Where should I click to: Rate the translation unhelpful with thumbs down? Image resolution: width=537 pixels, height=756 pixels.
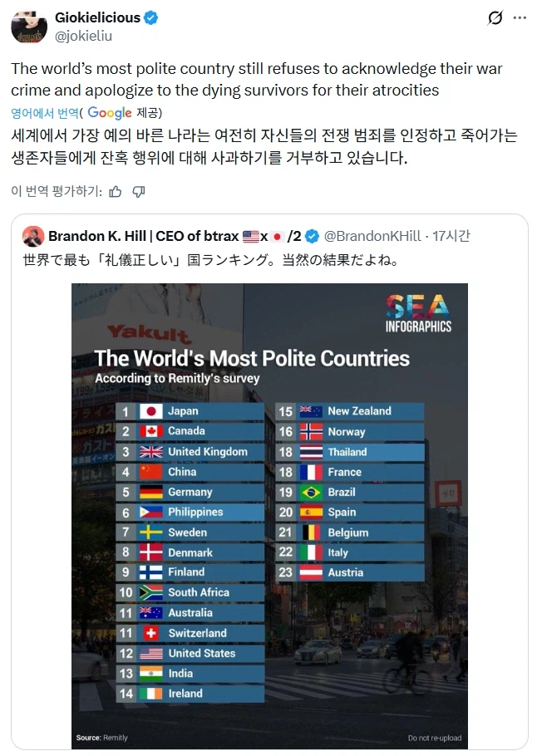(x=140, y=190)
